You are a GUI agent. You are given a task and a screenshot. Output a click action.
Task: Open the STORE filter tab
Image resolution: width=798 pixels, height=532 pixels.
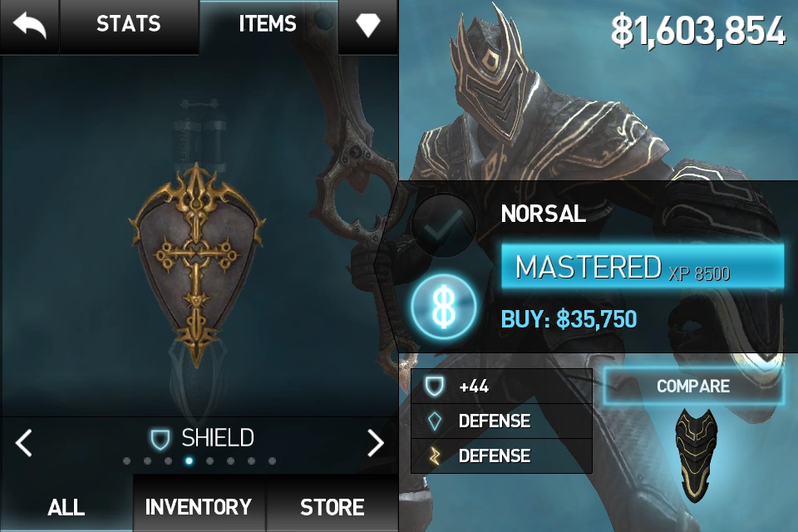332,506
